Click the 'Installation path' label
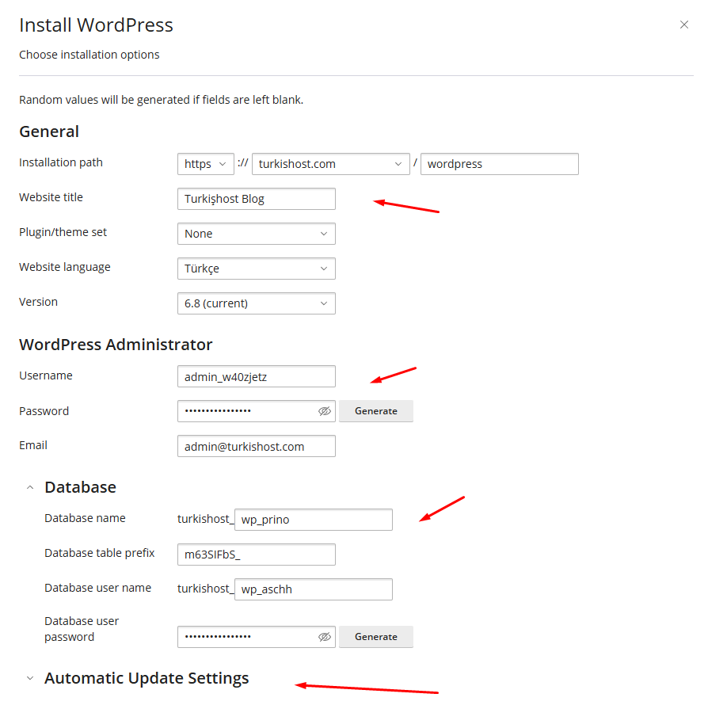 (x=61, y=162)
